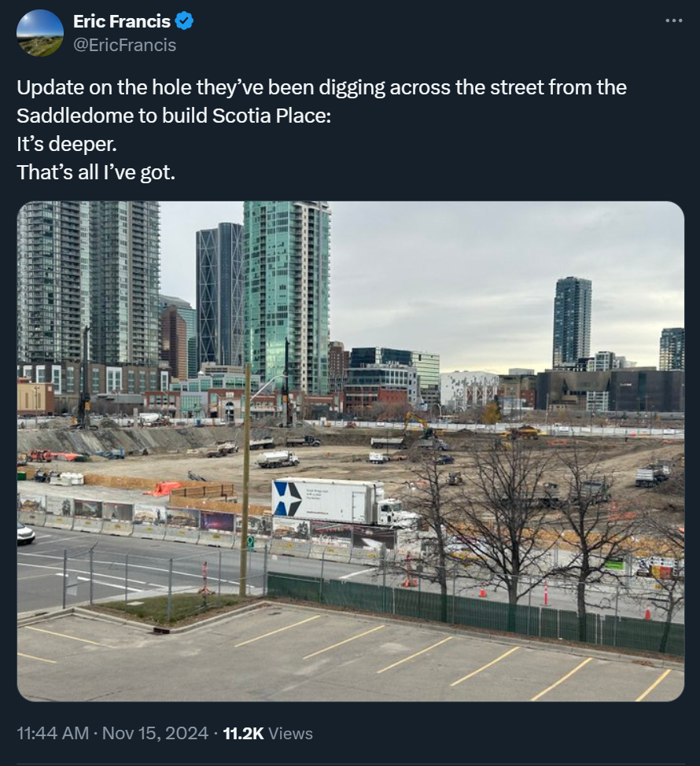The image size is (700, 766).
Task: Click the dark X-braced skyscraper in photo
Action: pos(219,293)
